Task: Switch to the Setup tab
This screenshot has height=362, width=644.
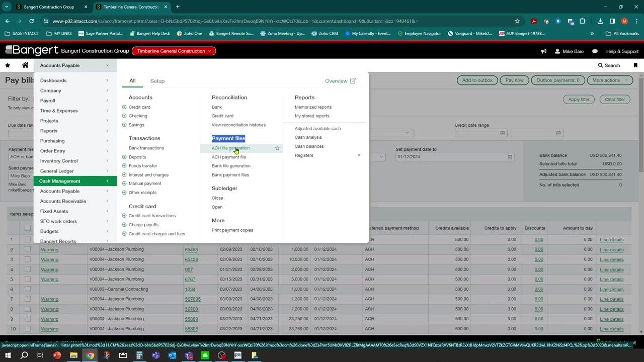Action: [x=157, y=81]
